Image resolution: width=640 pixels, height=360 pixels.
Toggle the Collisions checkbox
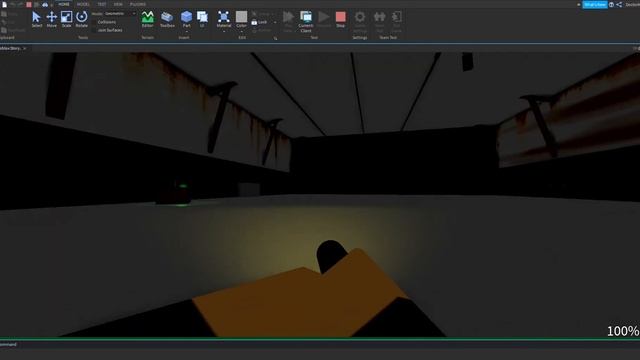(x=94, y=22)
